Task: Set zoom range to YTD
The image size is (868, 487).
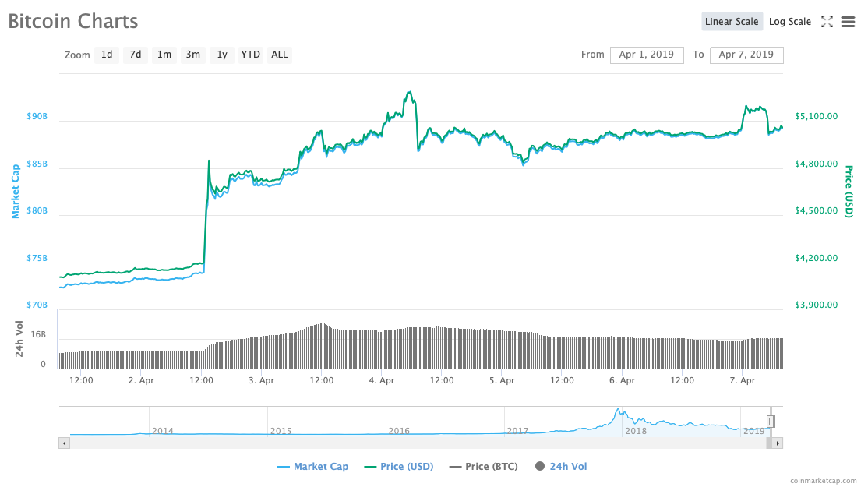Action: tap(251, 55)
